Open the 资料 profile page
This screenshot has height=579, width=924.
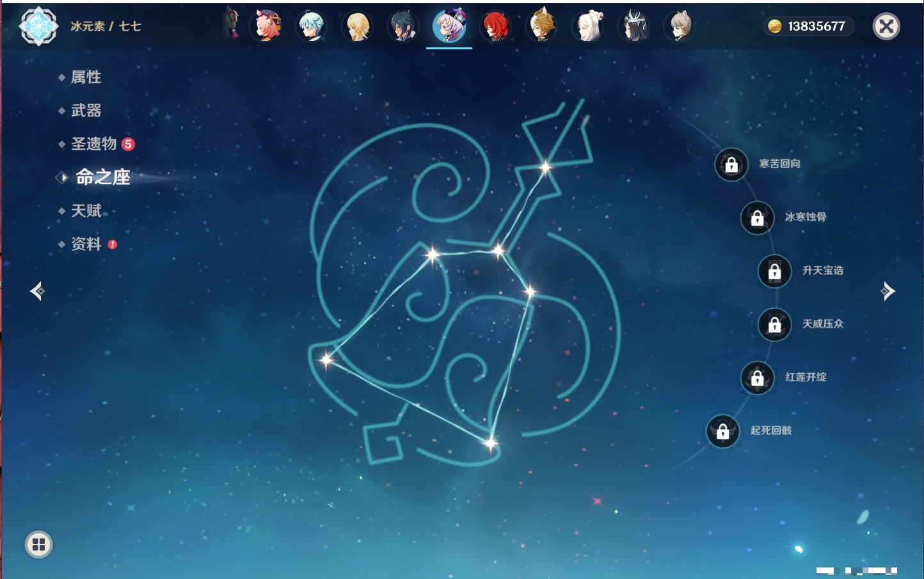point(86,244)
